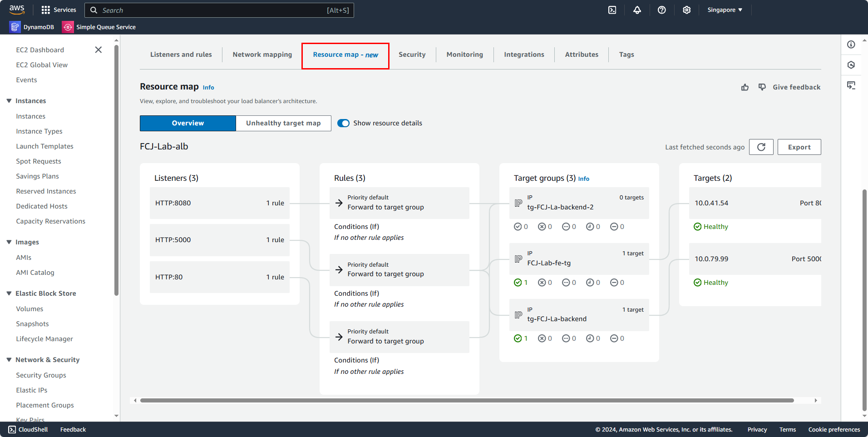Select the HTTP:5000 listener card
Viewport: 868px width, 437px height.
(x=220, y=240)
